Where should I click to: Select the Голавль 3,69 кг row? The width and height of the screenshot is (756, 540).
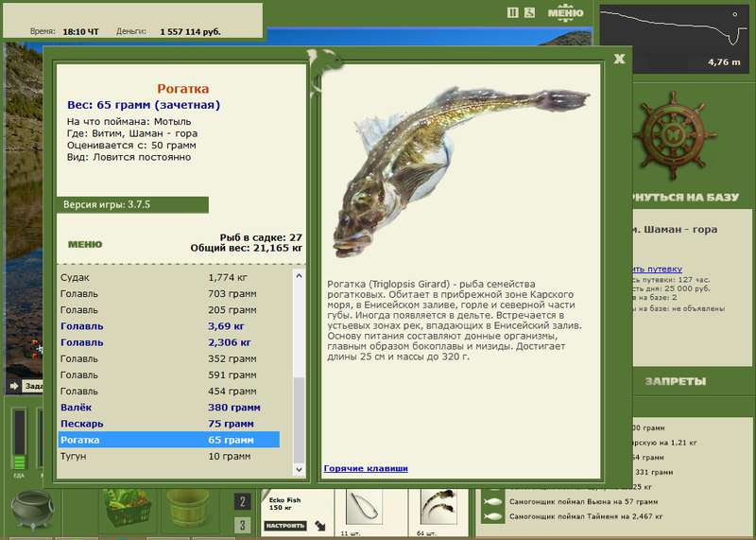(x=169, y=326)
